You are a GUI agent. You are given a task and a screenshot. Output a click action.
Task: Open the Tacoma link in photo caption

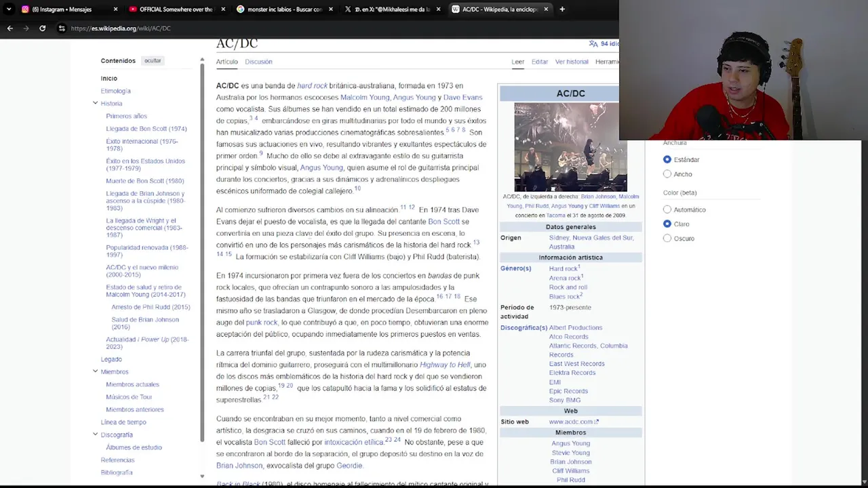(x=556, y=216)
